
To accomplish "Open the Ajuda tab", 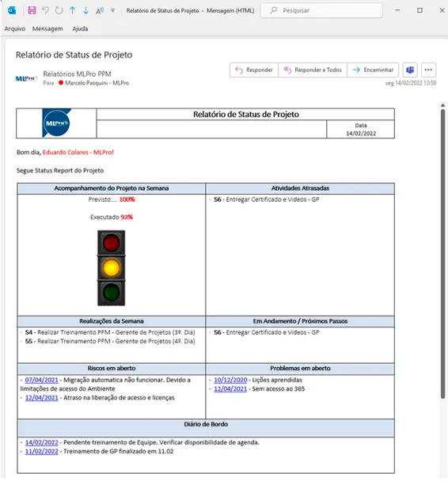I will tap(80, 28).
